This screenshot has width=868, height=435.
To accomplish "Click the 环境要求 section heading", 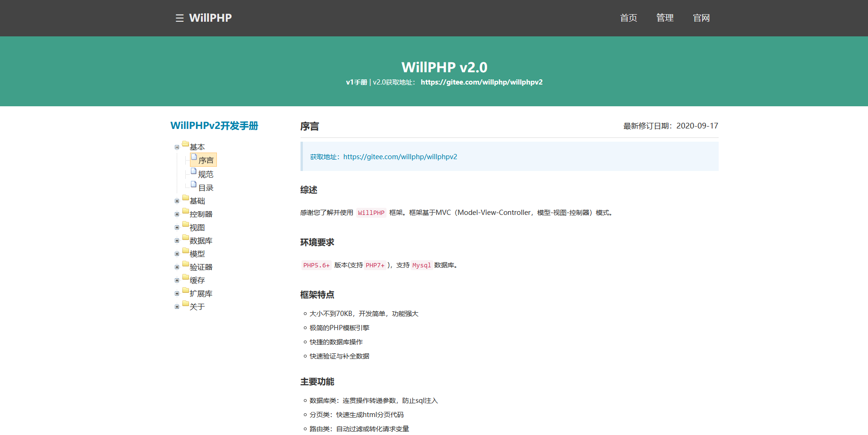I will point(317,242).
